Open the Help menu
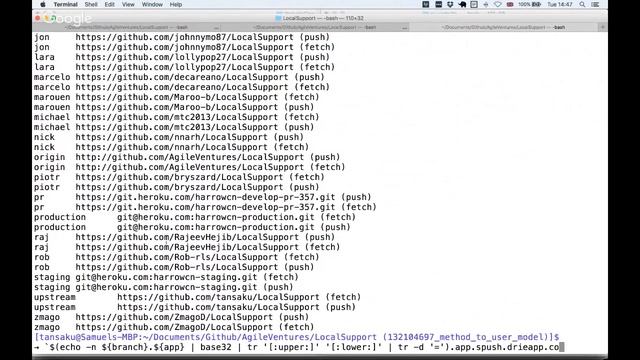 tap(176, 4)
